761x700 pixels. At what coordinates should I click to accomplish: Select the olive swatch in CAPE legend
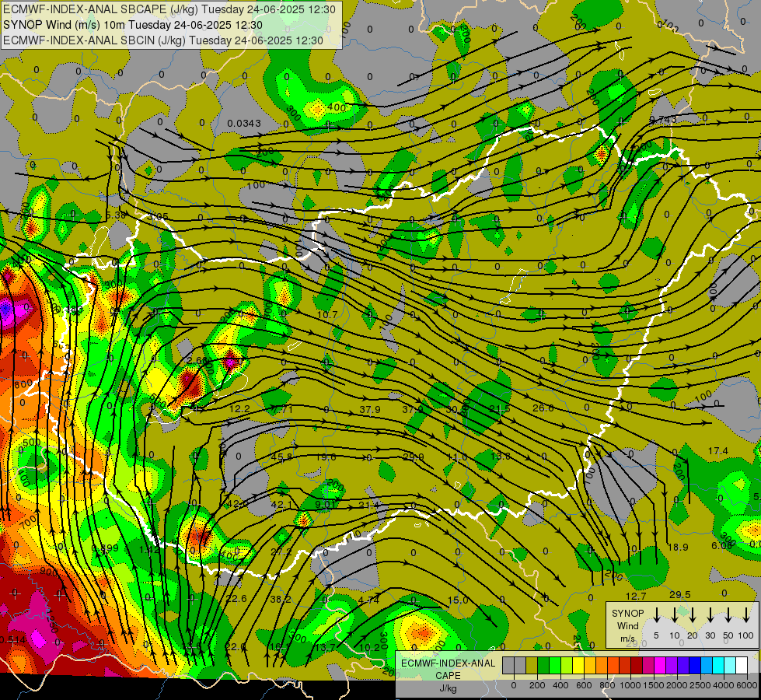pyautogui.click(x=532, y=665)
